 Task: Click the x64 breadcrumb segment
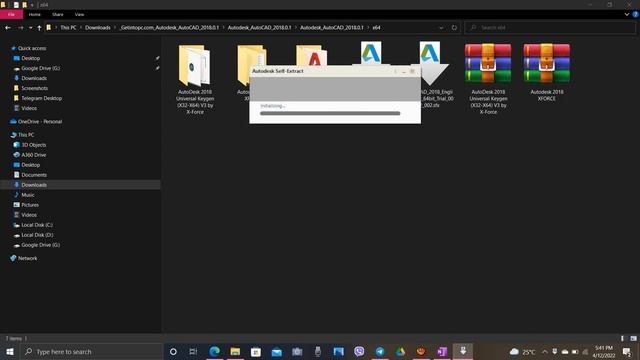point(376,28)
